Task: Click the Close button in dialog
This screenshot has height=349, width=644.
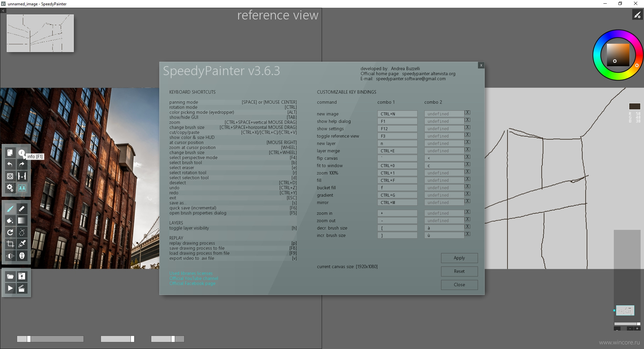Action: tap(459, 285)
